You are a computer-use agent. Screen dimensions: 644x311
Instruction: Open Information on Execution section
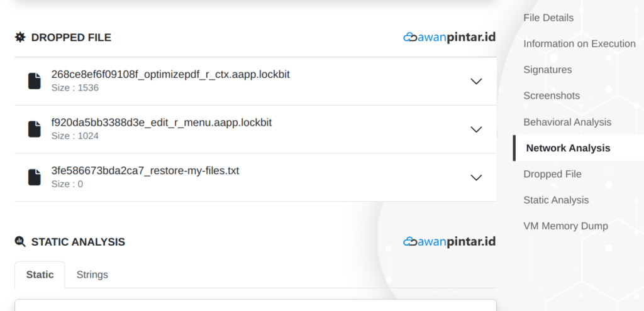pos(579,43)
